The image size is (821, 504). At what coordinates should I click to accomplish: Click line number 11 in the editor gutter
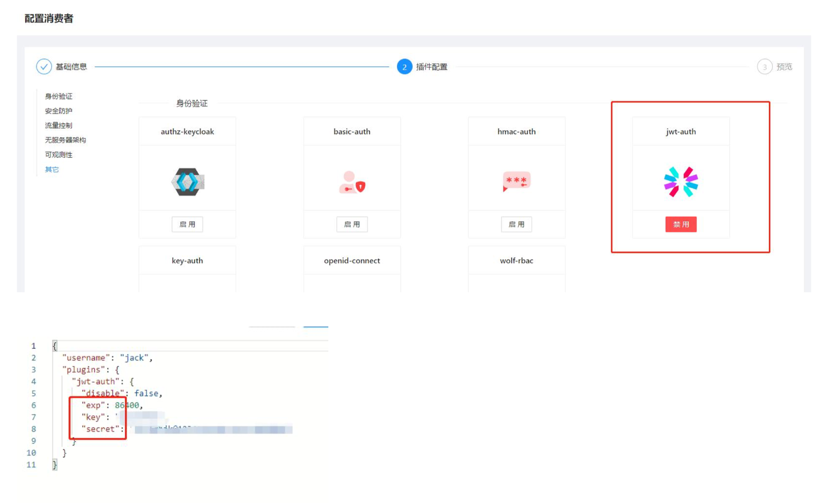(x=31, y=465)
